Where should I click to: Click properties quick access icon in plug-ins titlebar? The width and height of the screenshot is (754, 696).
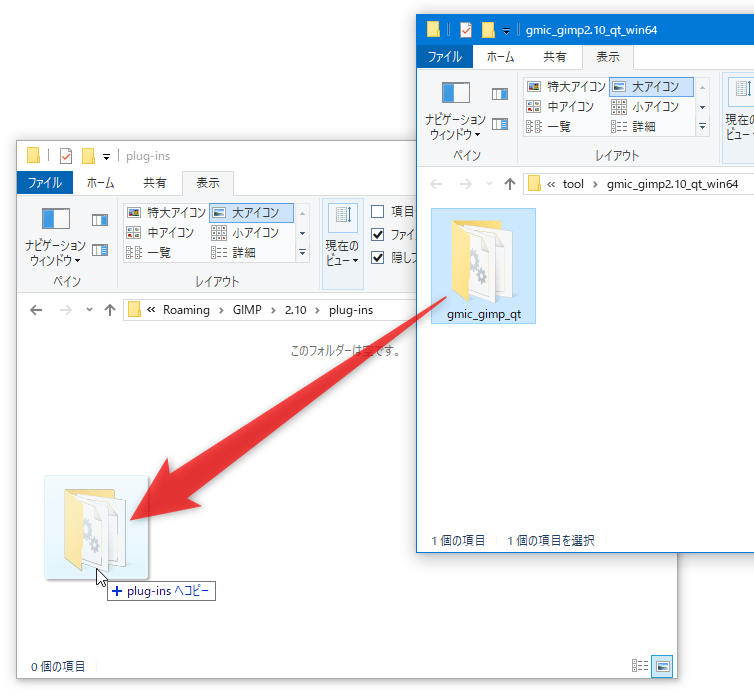click(66, 156)
